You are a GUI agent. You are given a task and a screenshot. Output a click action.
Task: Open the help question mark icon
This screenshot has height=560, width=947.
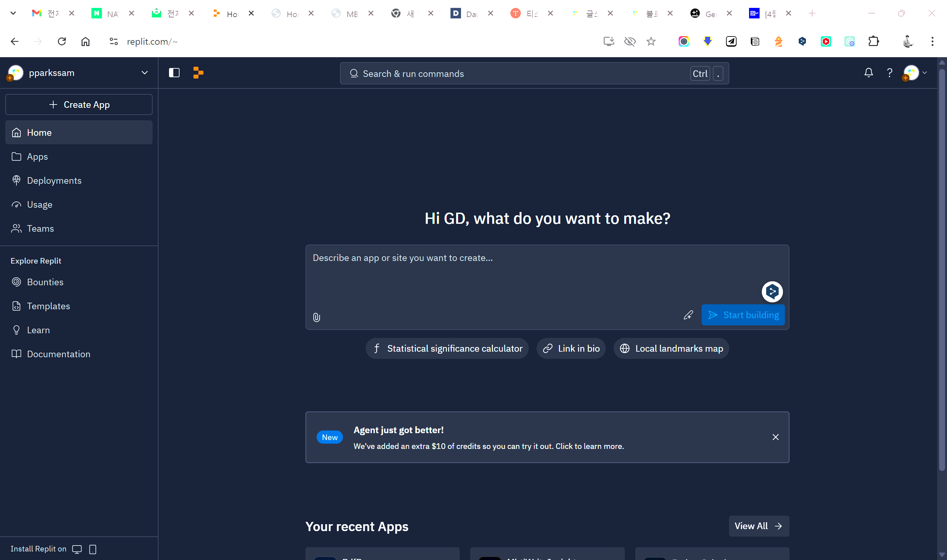pyautogui.click(x=889, y=72)
